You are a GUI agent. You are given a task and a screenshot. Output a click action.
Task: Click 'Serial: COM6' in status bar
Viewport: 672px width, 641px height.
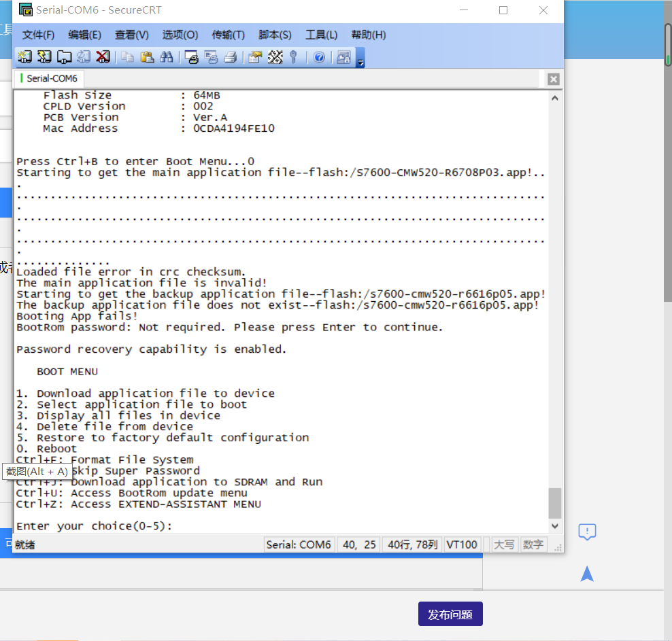[299, 544]
